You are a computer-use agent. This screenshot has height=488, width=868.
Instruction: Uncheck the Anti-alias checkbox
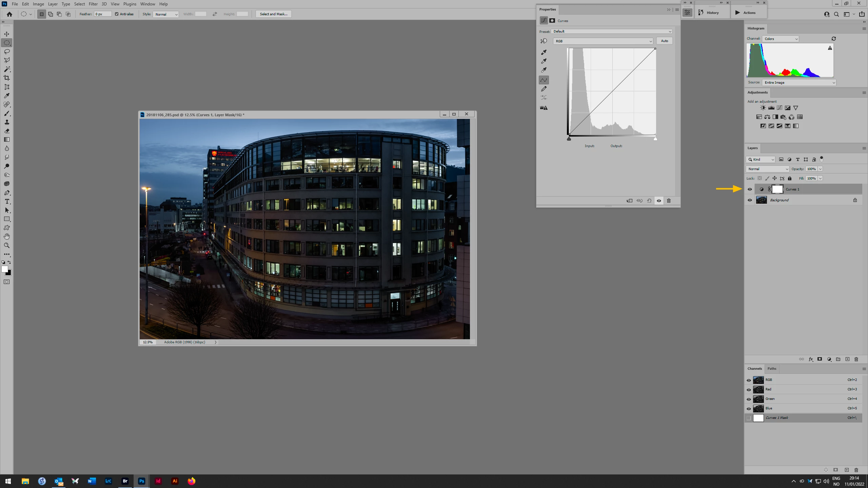click(117, 14)
